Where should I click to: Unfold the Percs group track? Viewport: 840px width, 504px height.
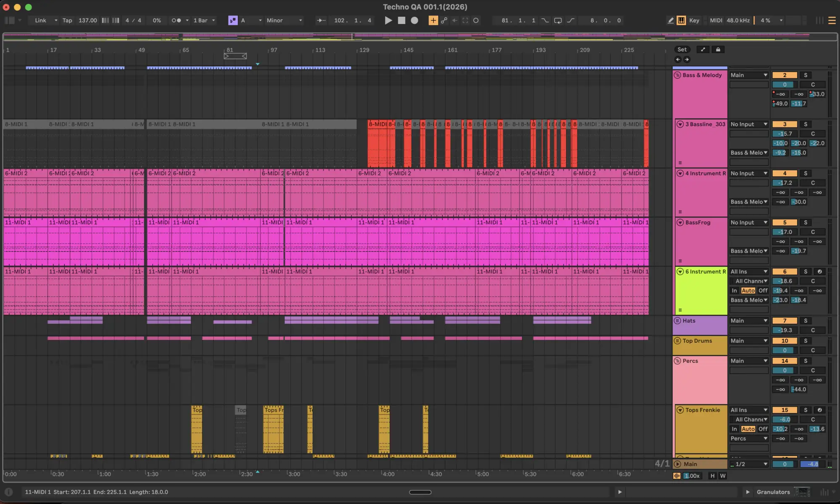point(677,361)
